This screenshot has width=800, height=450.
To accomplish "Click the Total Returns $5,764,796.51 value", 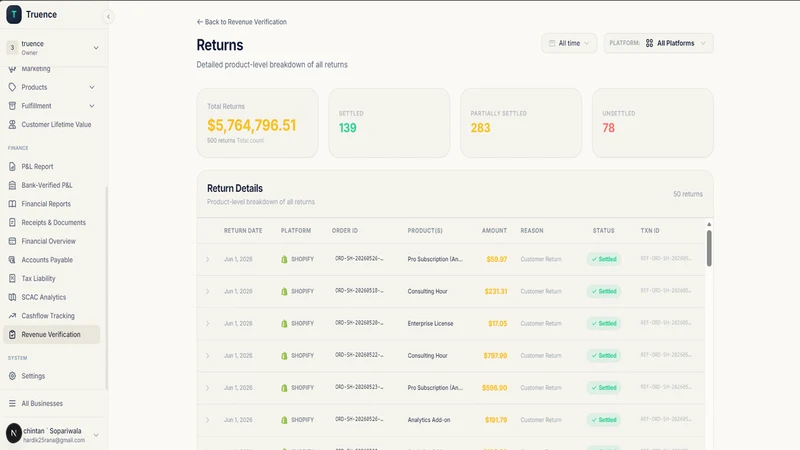I will tap(252, 126).
